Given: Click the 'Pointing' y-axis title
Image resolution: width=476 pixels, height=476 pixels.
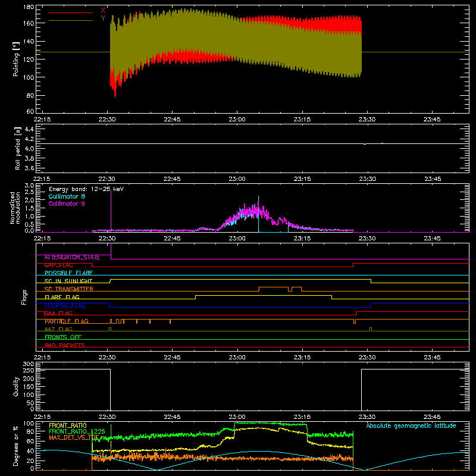Looking at the screenshot, I should click(x=16, y=59).
